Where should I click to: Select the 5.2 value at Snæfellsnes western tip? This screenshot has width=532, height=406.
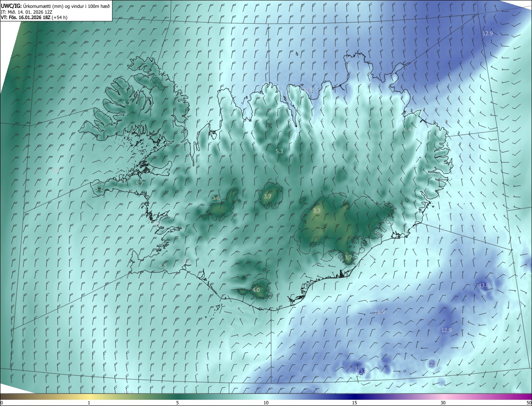pyautogui.click(x=99, y=189)
